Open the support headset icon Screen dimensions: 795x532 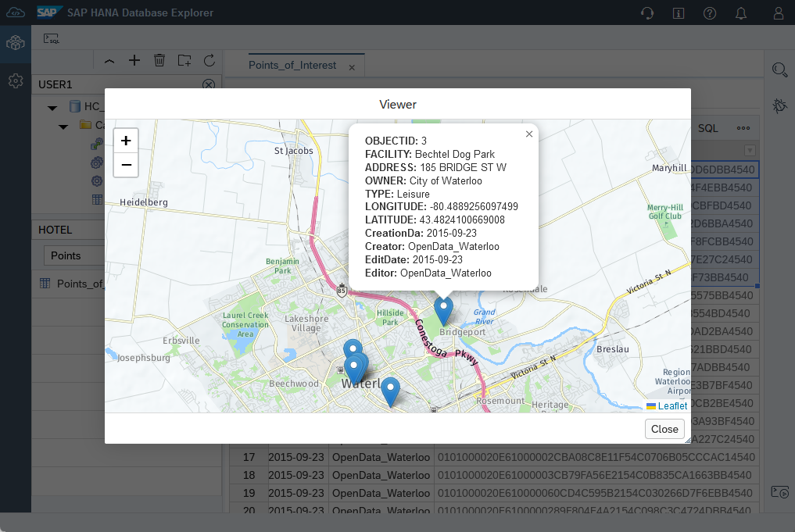(647, 12)
